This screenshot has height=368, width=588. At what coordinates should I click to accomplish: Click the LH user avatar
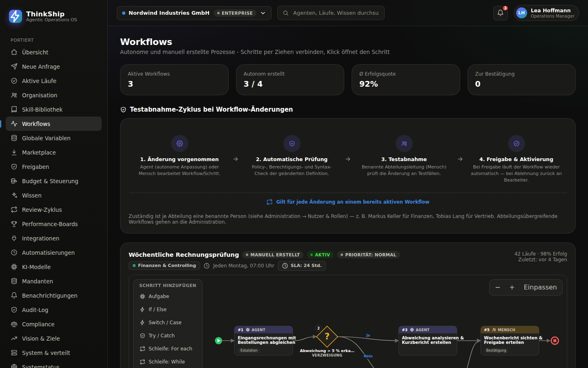[x=521, y=13]
